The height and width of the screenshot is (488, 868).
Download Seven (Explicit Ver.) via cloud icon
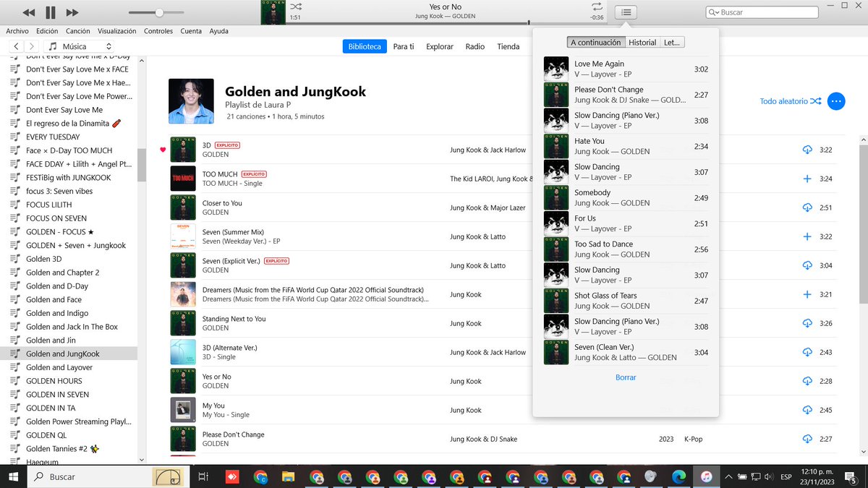coord(807,265)
